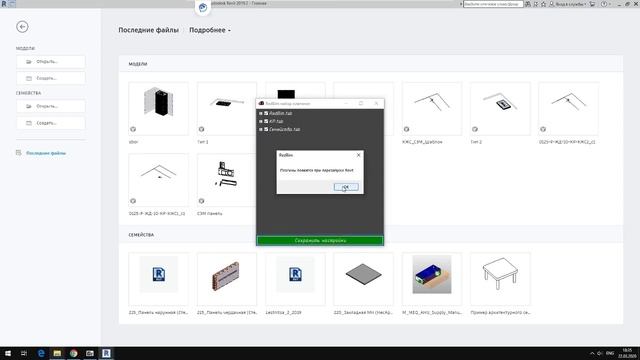The image size is (640, 360).
Task: Switch to the Revit taskbar icon
Action: 106,353
